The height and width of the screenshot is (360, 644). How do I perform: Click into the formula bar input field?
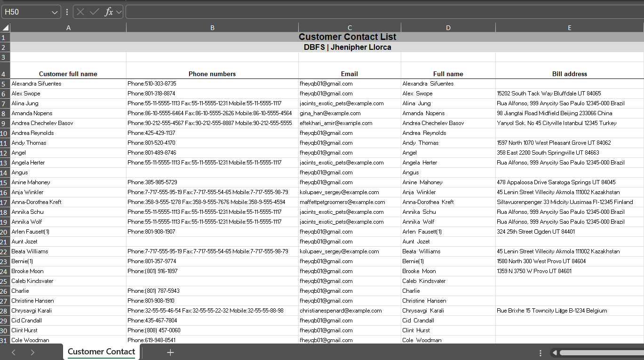coord(385,12)
